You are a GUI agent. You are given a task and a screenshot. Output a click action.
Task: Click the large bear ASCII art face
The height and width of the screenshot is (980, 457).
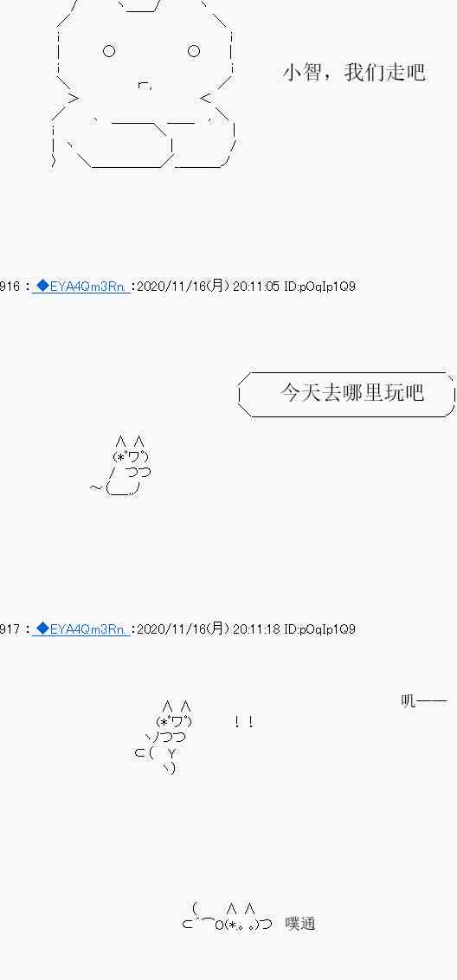click(144, 84)
